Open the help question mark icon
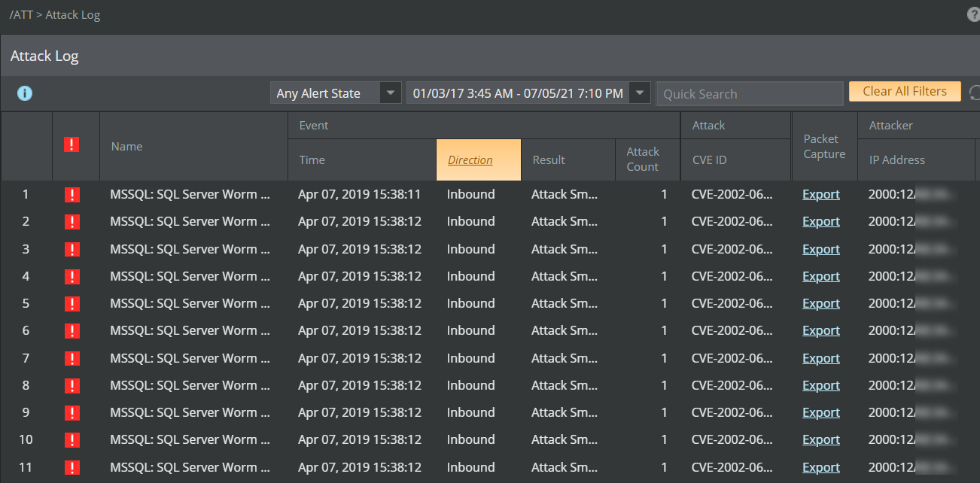This screenshot has height=483, width=980. coord(973,15)
